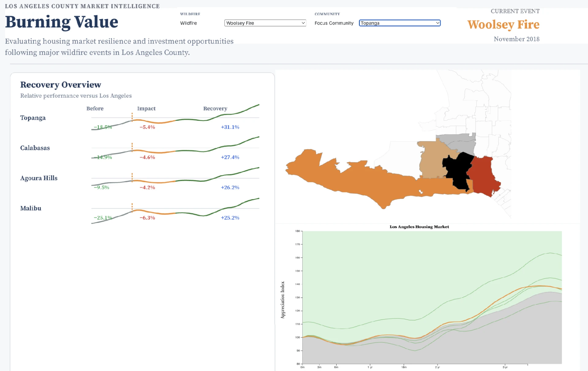Click Agoura Hills +26.2% recovery value
This screenshot has width=588, height=371.
click(230, 187)
